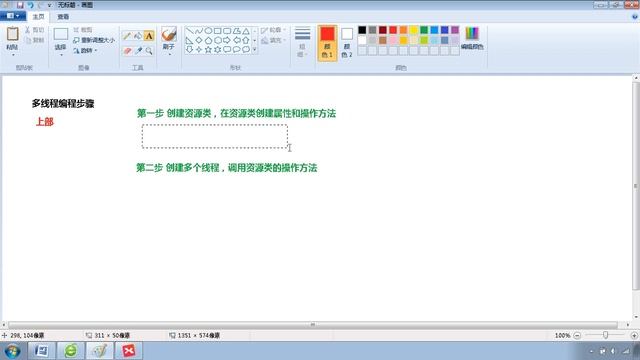
Task: Choose the Five-point star shape
Action: (x=208, y=50)
